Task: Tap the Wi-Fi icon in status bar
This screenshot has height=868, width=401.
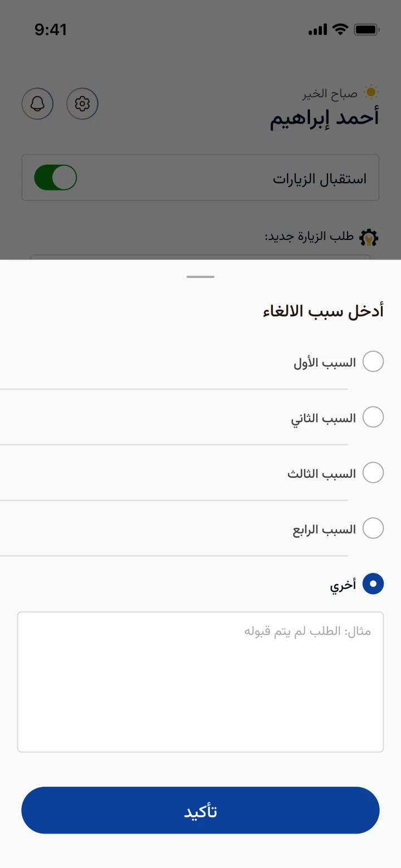Action: 339,30
